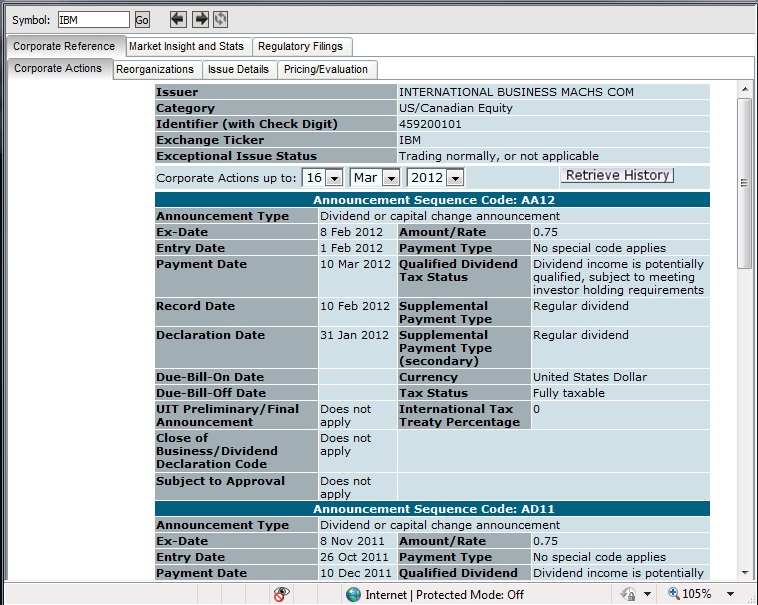758x605 pixels.
Task: Click the back arrow navigation icon
Action: (178, 19)
